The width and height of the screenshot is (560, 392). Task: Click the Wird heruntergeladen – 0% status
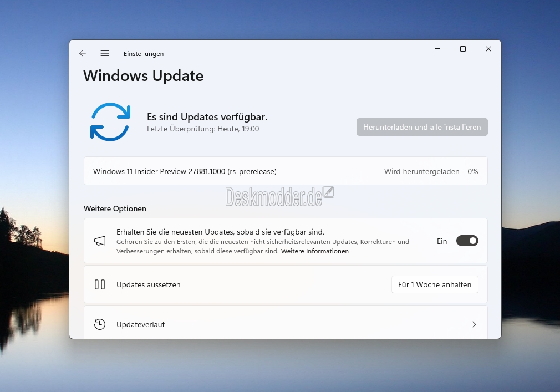(431, 171)
